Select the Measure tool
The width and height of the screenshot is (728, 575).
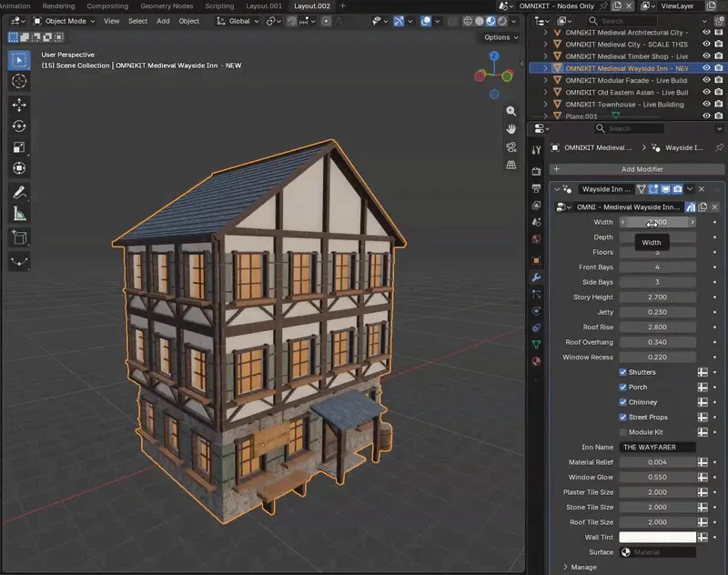[x=19, y=214]
